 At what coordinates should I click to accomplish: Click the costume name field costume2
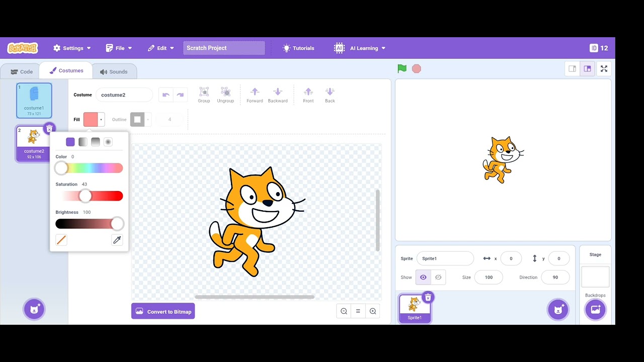(x=124, y=95)
